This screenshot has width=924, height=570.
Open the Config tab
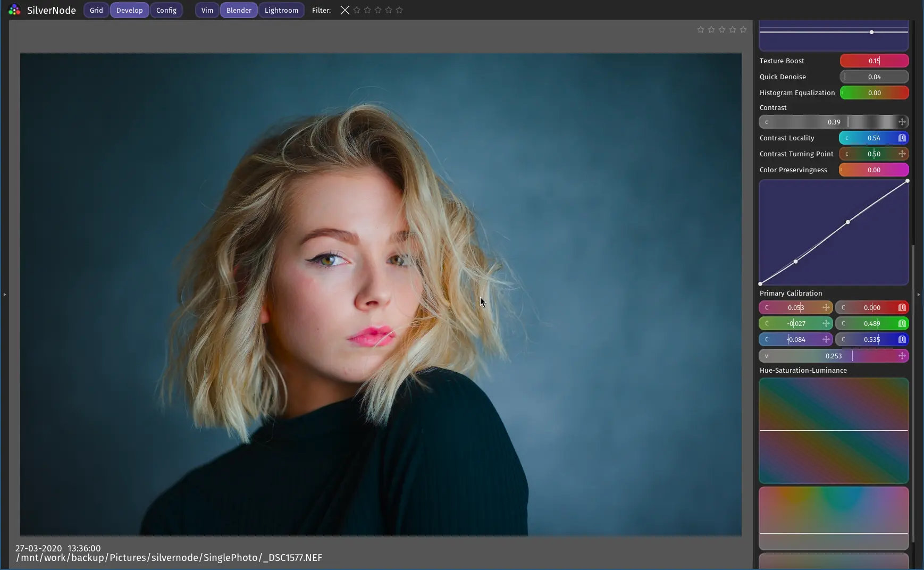click(x=166, y=10)
